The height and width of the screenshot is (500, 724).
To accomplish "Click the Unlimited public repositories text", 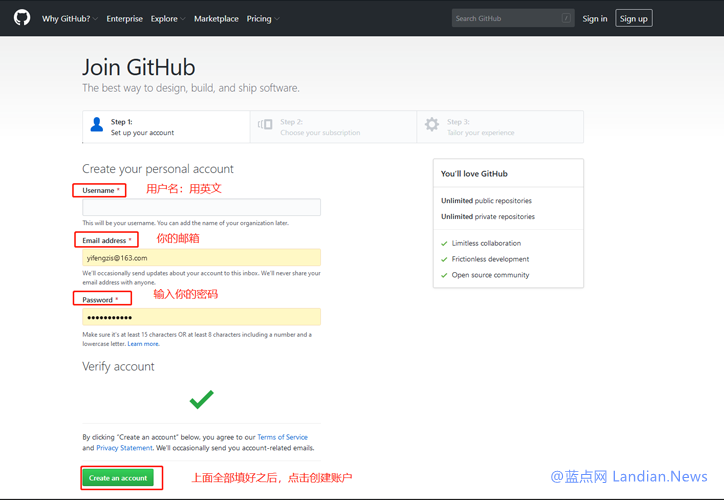I will 486,200.
